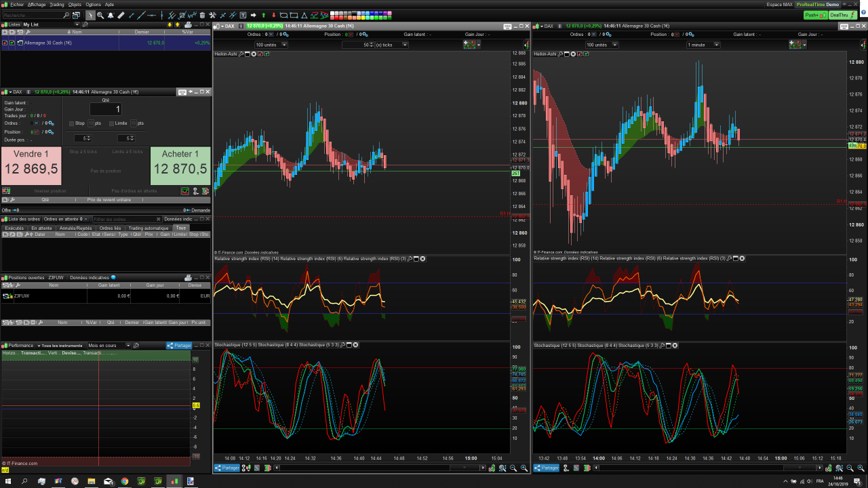
Task: Open the Aide menu
Action: 109,4
